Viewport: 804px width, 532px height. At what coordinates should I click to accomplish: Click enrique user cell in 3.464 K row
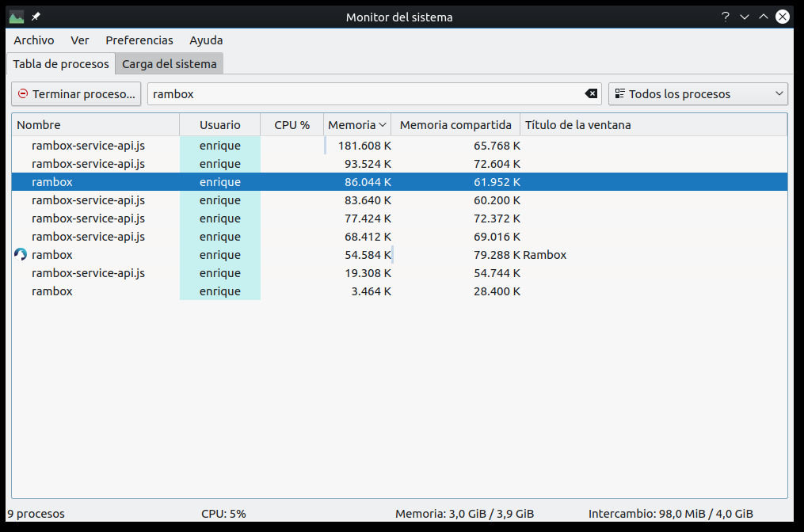[x=220, y=291]
